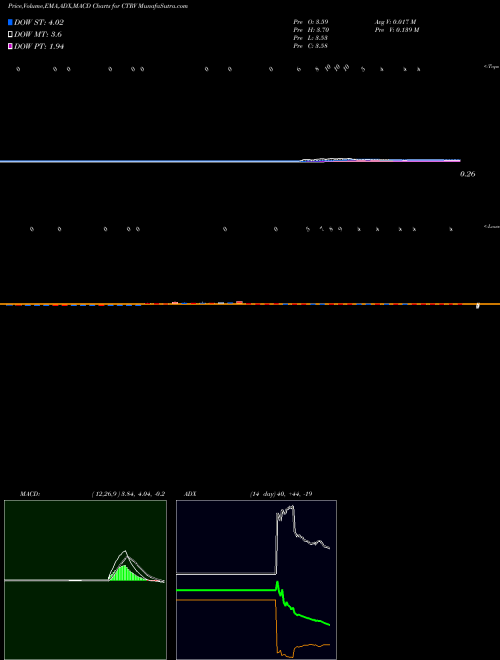Select the 'DOW PT: 1.94' legend text

39,46
